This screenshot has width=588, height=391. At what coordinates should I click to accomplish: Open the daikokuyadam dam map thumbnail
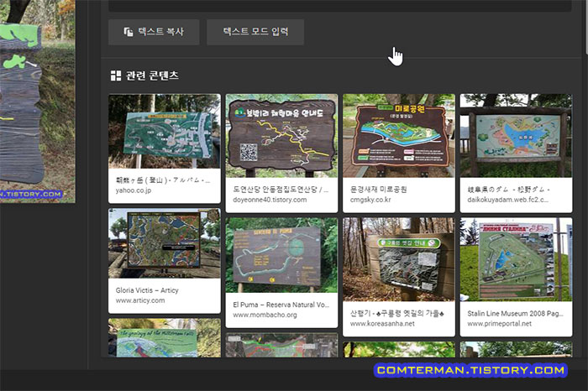(x=516, y=136)
